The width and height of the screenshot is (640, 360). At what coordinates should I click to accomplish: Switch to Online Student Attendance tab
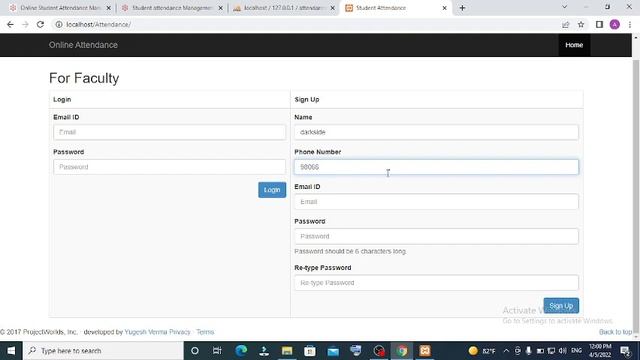[x=59, y=8]
